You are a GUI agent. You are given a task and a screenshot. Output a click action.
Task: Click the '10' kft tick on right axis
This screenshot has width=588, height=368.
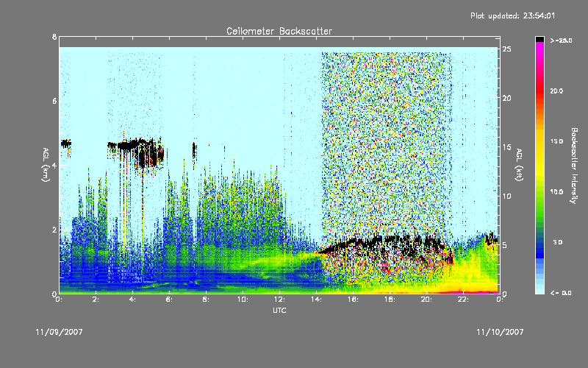pos(507,196)
